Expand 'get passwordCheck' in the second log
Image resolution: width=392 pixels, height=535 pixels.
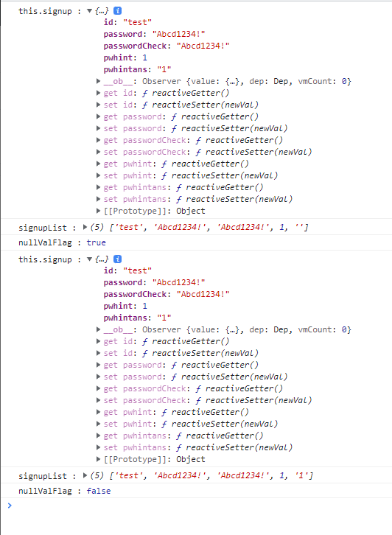pyautogui.click(x=98, y=388)
